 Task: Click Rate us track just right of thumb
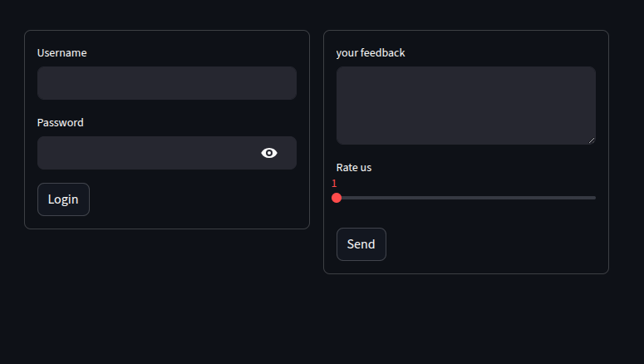[x=349, y=198]
